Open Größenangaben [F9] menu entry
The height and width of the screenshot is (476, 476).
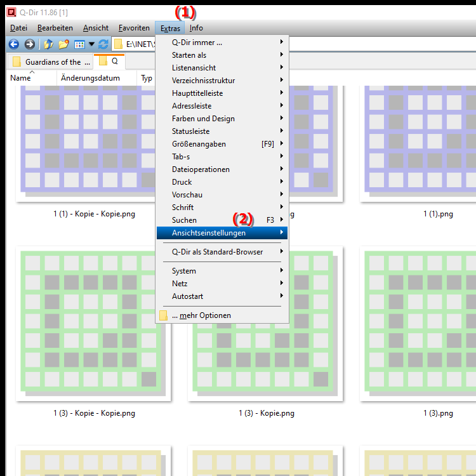pos(222,144)
